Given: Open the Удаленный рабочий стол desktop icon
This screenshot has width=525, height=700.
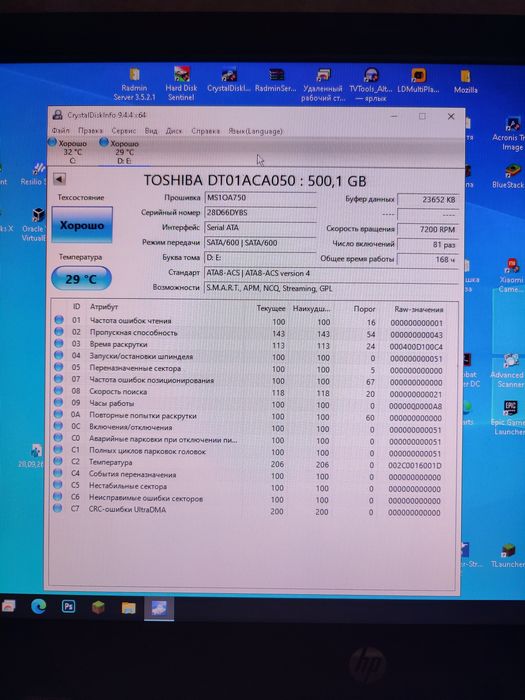Looking at the screenshot, I should tap(323, 84).
